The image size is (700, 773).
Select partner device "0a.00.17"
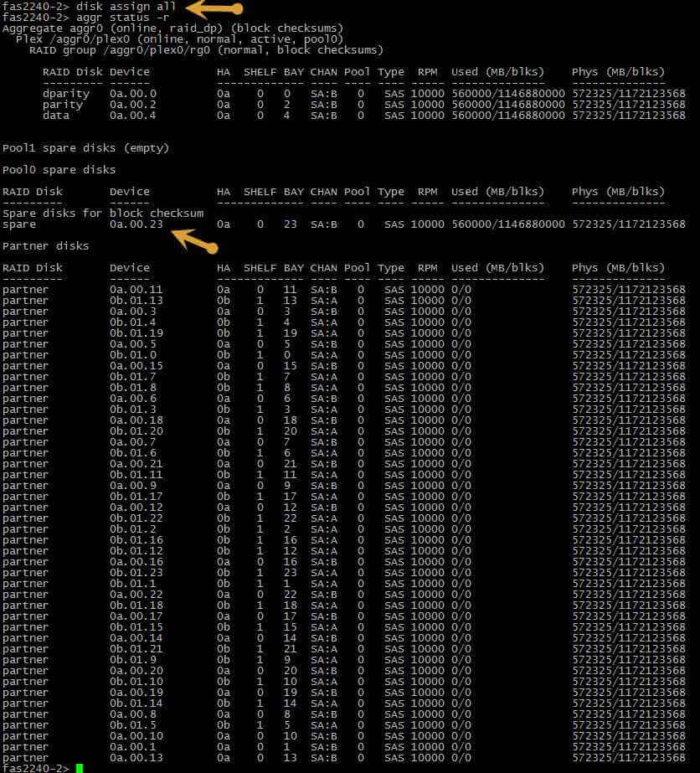click(136, 616)
